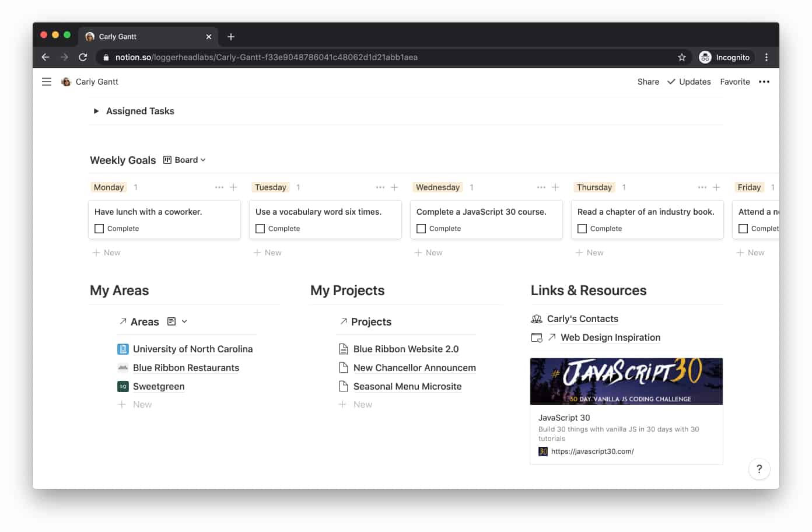Click the Blue Ribbon Website 2.0 document icon
The width and height of the screenshot is (812, 532).
(342, 348)
